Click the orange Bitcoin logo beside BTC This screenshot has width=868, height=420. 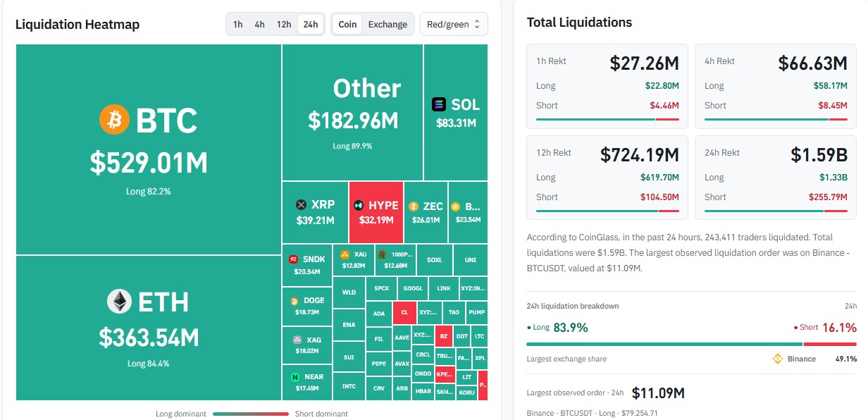pos(114,120)
